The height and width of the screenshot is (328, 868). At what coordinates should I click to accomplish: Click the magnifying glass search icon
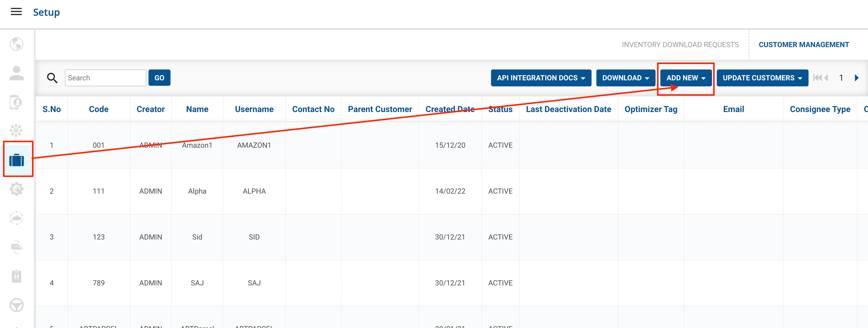point(52,78)
